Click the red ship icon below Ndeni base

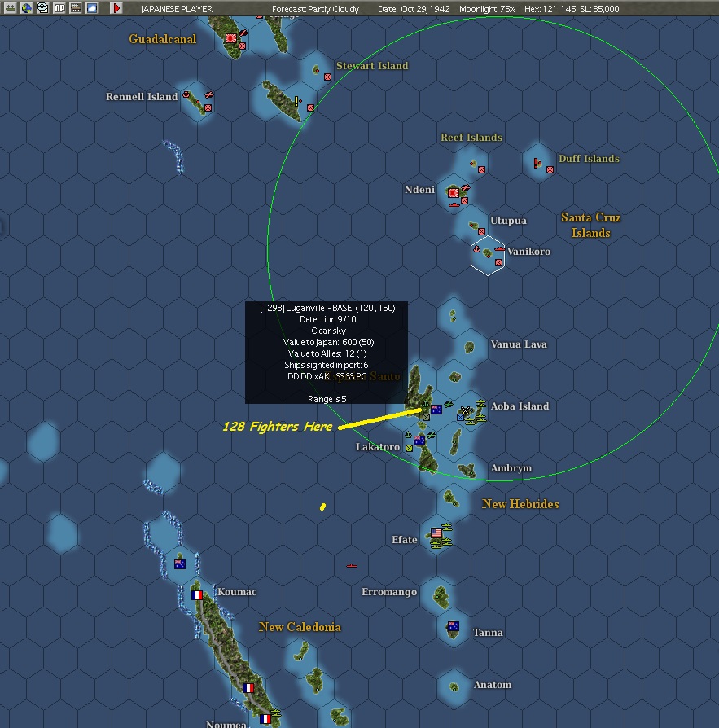(454, 204)
